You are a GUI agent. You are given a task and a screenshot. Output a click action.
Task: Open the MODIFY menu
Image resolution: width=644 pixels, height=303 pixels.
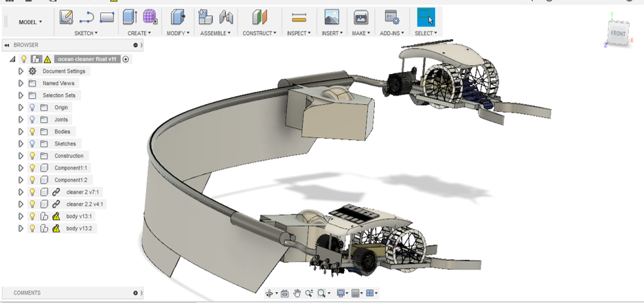[178, 33]
